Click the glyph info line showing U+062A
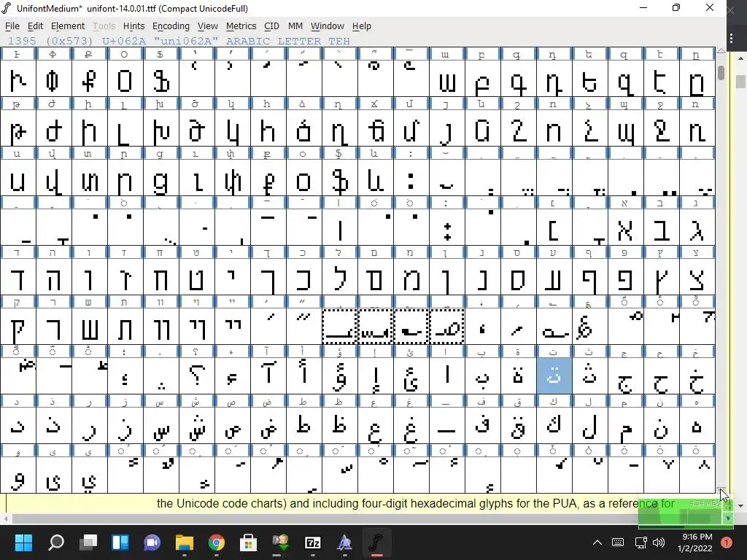 pos(179,41)
